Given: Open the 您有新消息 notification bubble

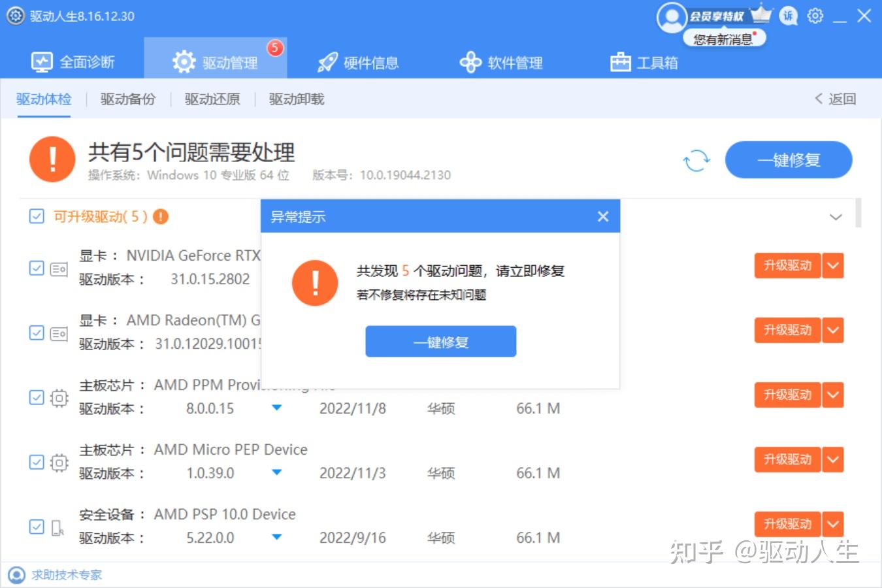Looking at the screenshot, I should tap(725, 39).
